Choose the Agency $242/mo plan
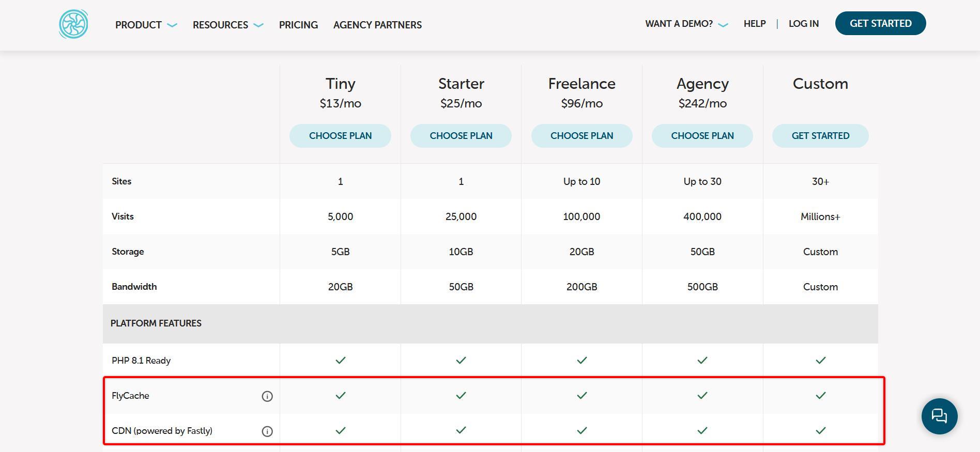Viewport: 980px width, 452px height. click(x=702, y=136)
